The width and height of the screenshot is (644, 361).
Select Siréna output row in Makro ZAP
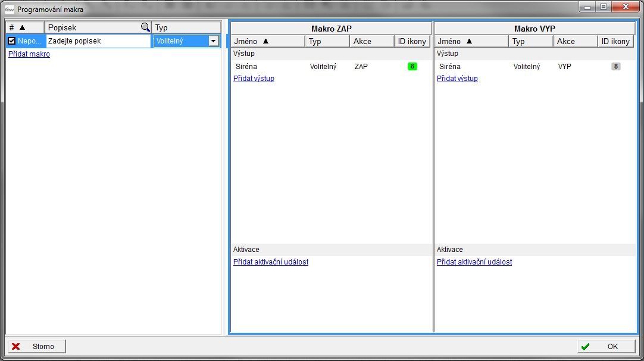(246, 67)
